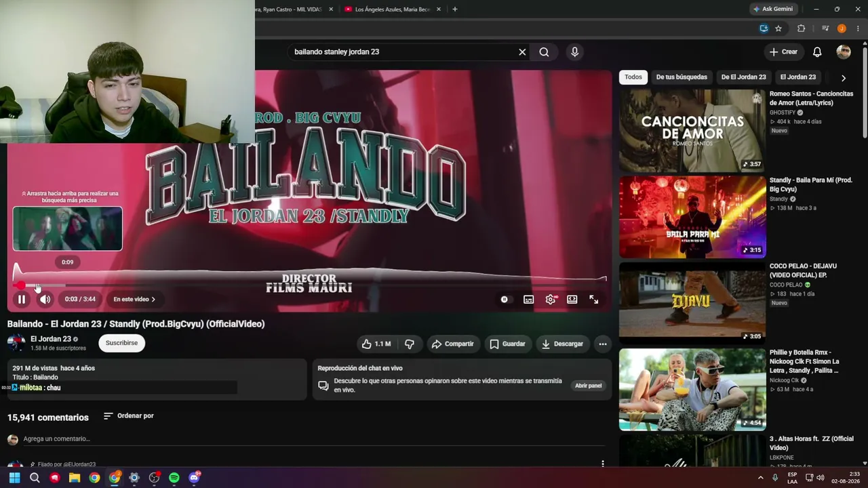Switch to the 'Los Ángeles Azules' tab

pyautogui.click(x=393, y=9)
